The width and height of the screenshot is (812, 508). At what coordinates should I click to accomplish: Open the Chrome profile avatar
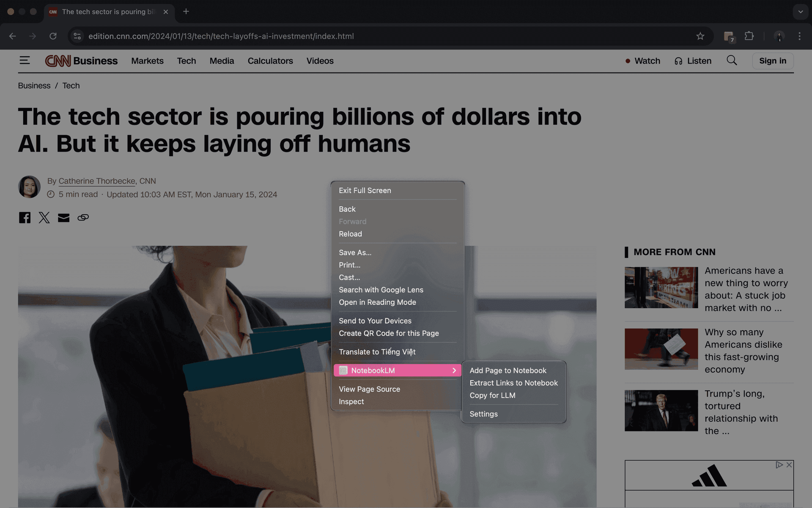point(779,36)
